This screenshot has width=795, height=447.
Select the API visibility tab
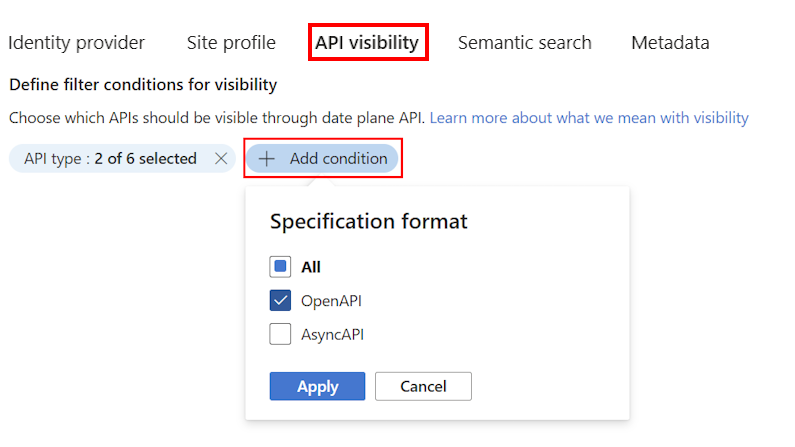tap(367, 43)
